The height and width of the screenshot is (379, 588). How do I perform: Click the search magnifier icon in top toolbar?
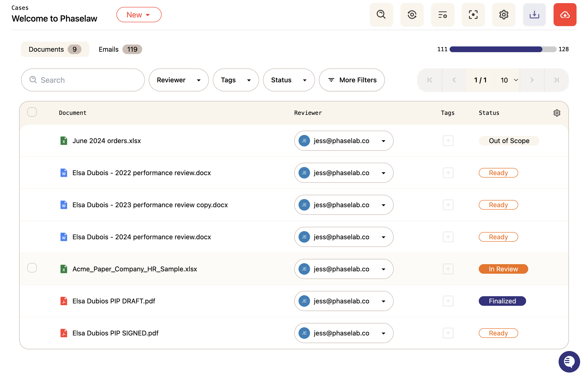pyautogui.click(x=381, y=15)
